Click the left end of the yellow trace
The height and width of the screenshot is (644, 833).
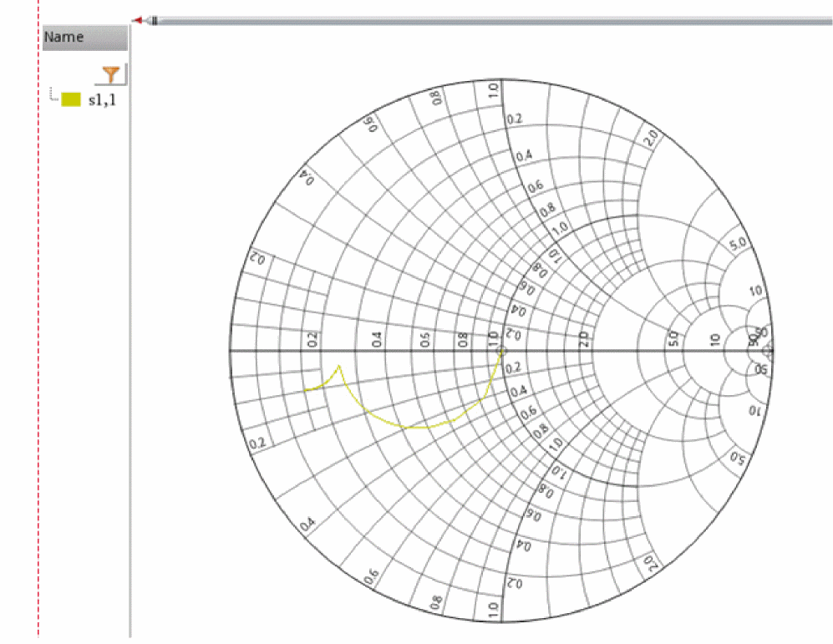305,390
